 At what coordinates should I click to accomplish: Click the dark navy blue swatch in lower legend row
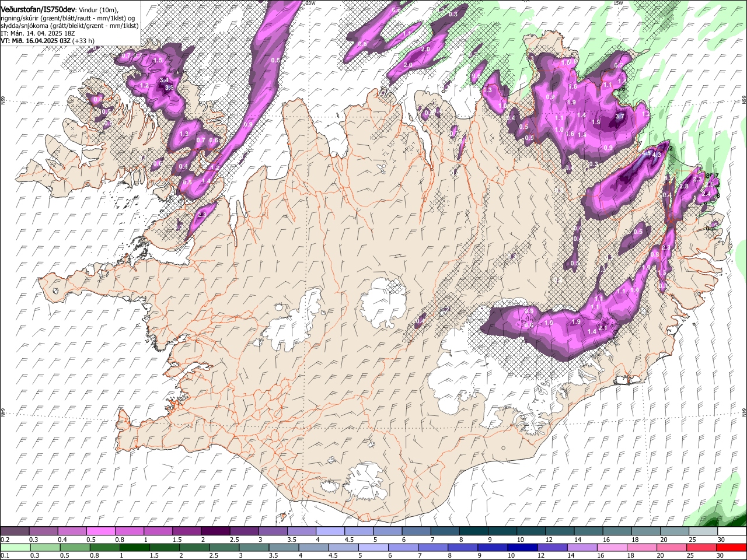pyautogui.click(x=522, y=547)
